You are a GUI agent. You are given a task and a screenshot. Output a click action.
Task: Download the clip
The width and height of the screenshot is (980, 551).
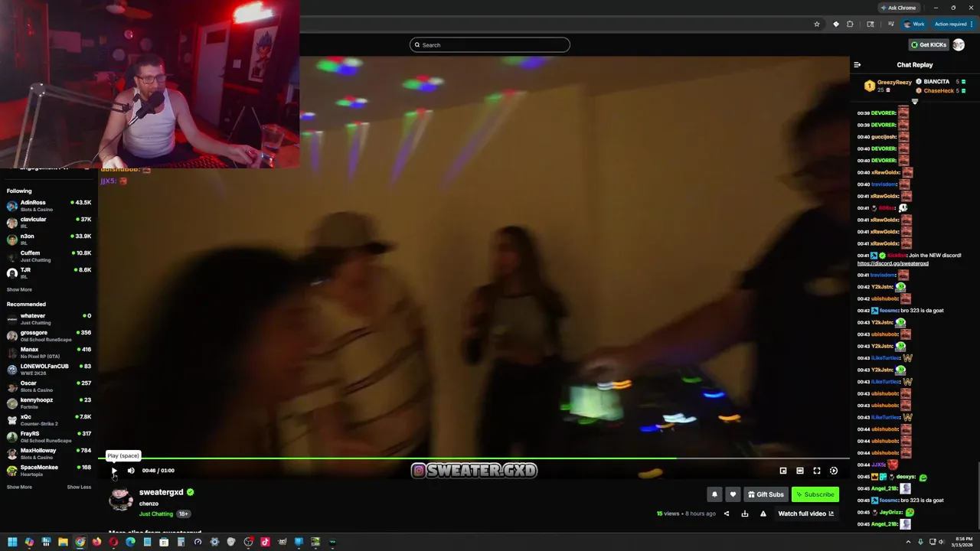click(745, 514)
